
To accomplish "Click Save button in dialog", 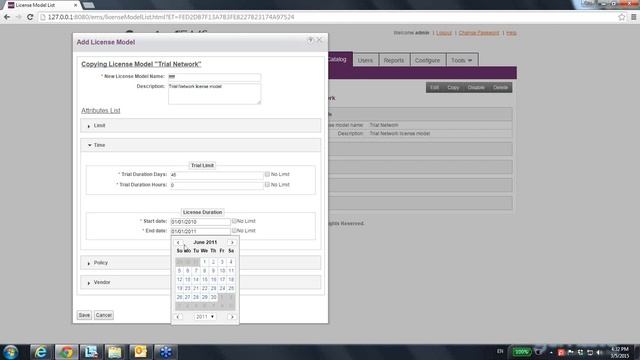I will (x=84, y=315).
